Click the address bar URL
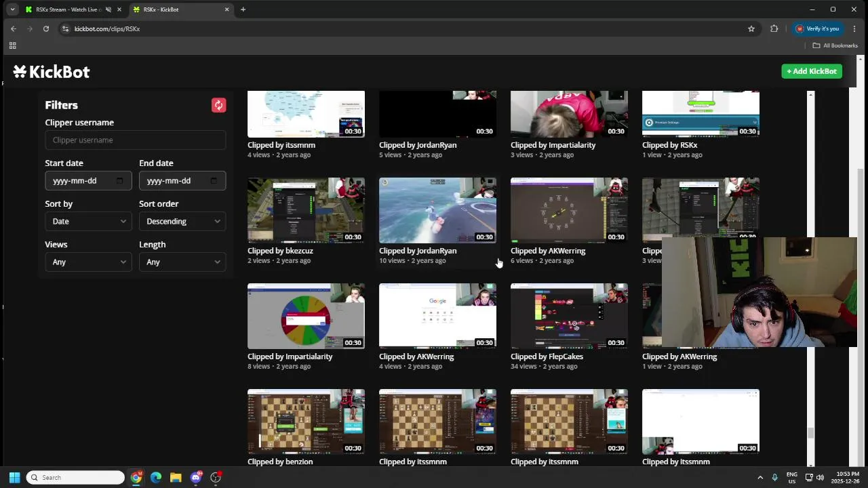This screenshot has height=488, width=868. 106,28
